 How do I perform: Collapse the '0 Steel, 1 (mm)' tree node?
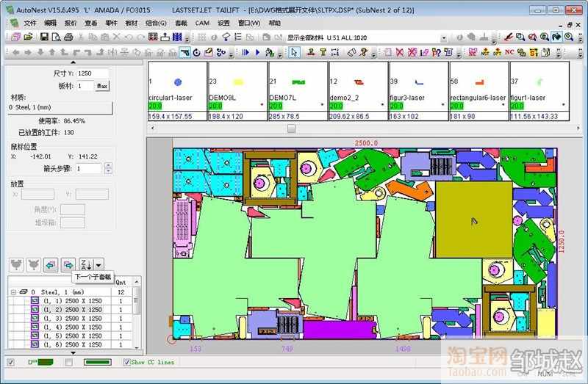coord(13,291)
